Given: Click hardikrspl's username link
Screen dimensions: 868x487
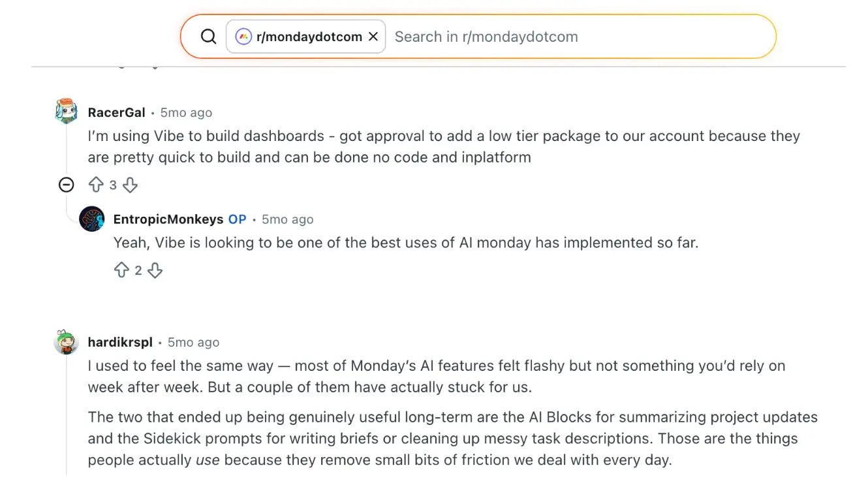Looking at the screenshot, I should [119, 342].
